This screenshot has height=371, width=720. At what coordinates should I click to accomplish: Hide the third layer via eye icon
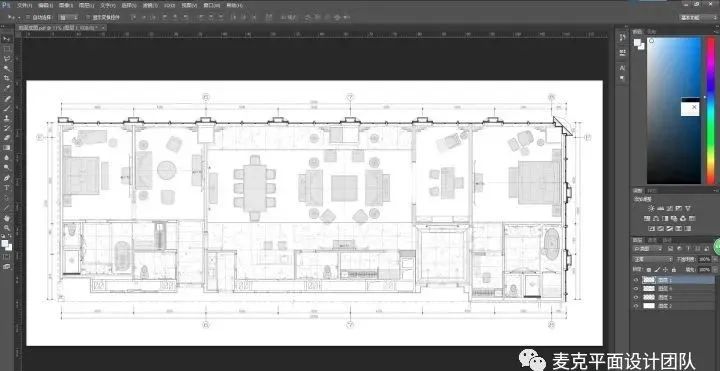point(636,297)
